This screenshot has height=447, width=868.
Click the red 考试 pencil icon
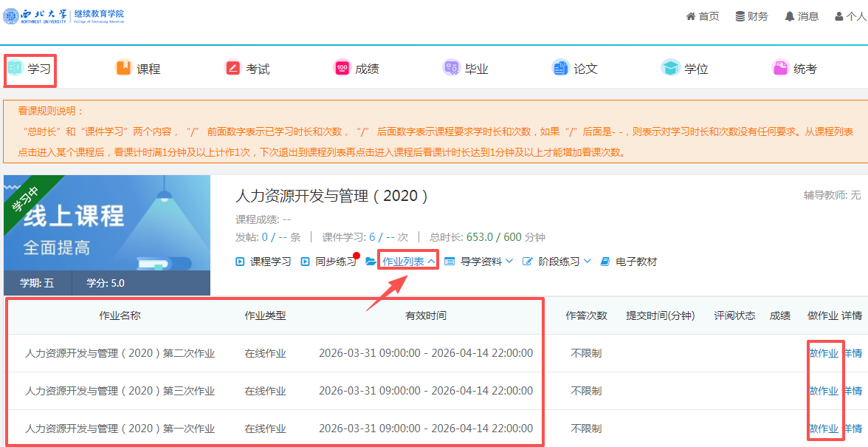(x=232, y=68)
